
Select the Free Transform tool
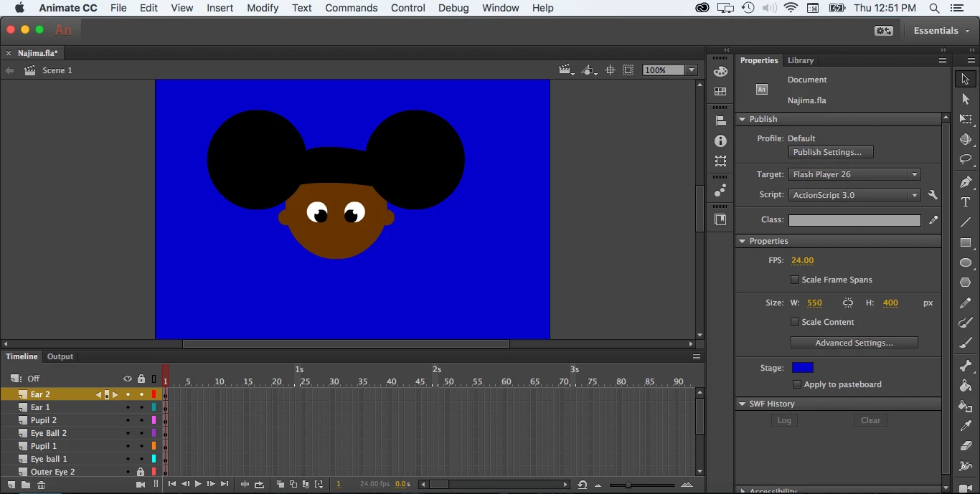[966, 119]
